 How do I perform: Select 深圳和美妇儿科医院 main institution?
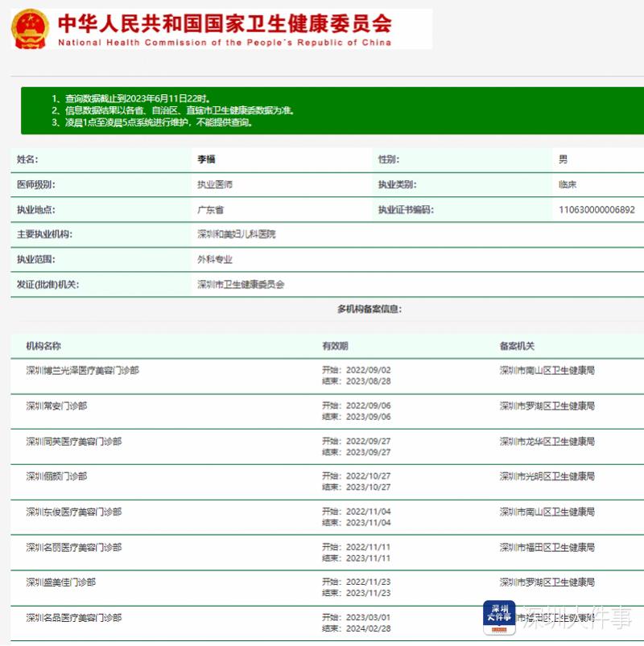[x=232, y=234]
